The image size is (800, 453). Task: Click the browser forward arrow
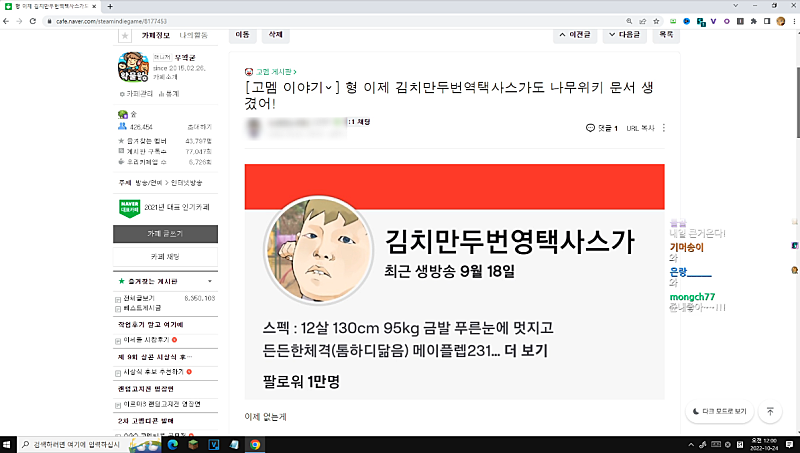pos(19,21)
